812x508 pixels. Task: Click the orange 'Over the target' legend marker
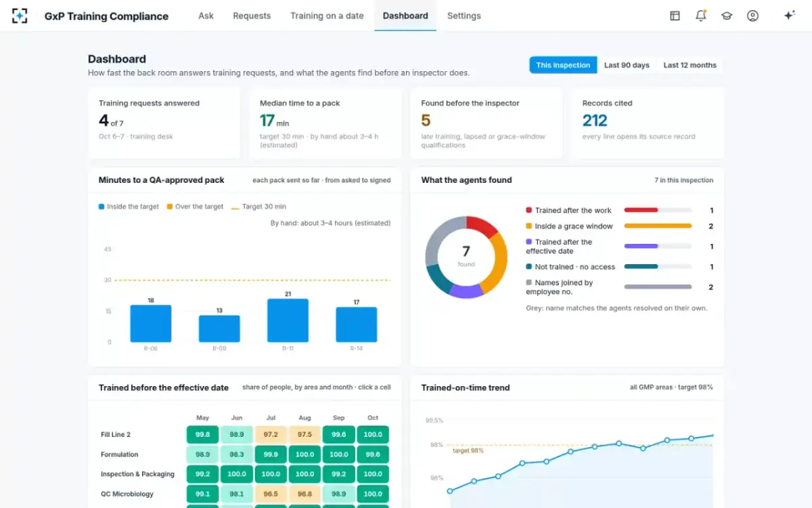tap(170, 207)
